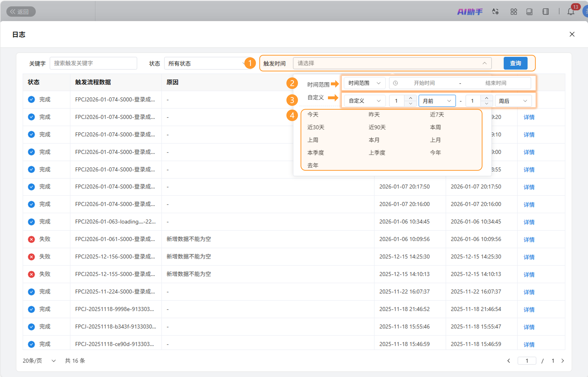Expand the 月前 unit dropdown
This screenshot has width=588, height=377.
coord(437,101)
